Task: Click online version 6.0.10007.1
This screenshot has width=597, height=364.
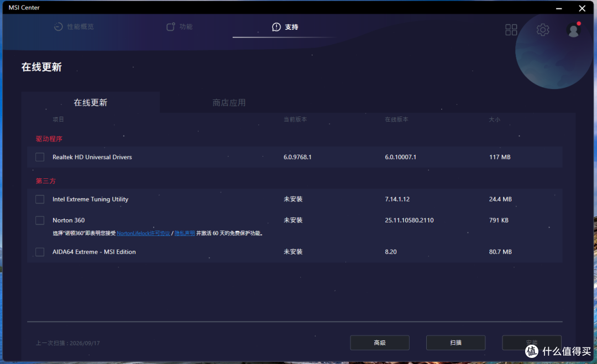Action: [x=401, y=157]
